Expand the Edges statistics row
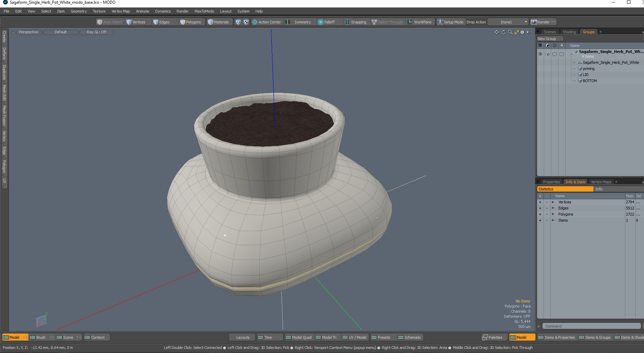The width and height of the screenshot is (644, 353). [553, 208]
